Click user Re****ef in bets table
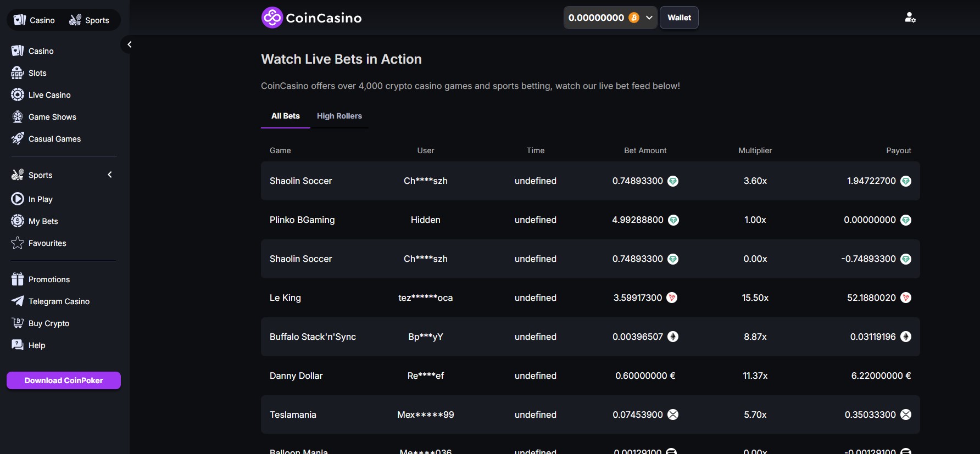 pyautogui.click(x=426, y=375)
